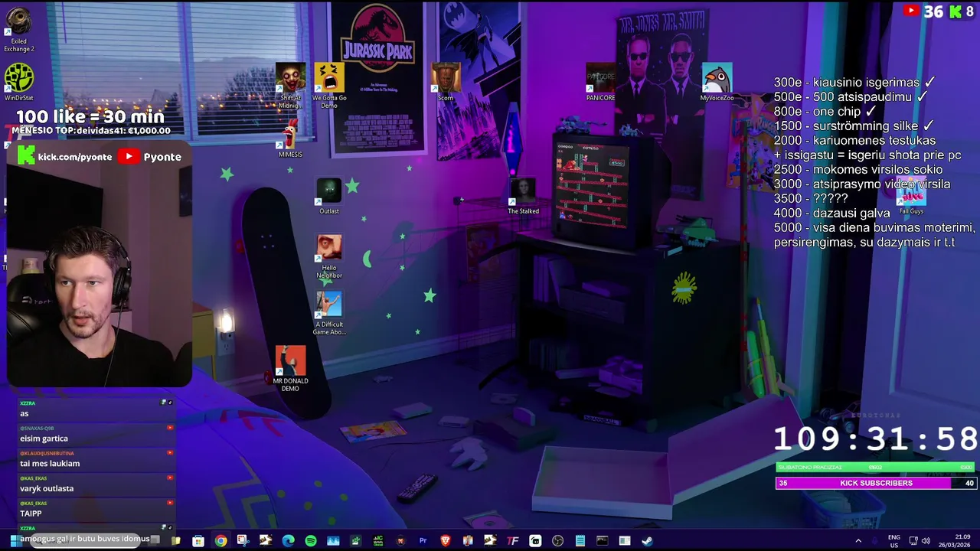Open the MyVoiceZoo penguin icon
The image size is (980, 551).
coord(717,82)
